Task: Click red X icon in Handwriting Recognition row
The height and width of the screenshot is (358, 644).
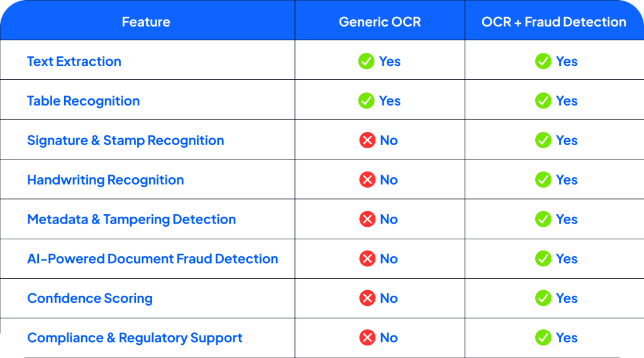Action: (367, 180)
